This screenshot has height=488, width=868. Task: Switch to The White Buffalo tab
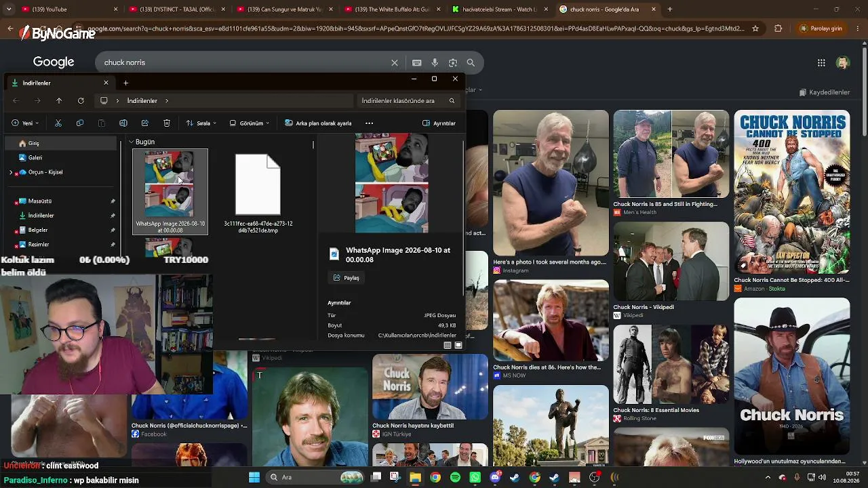click(x=391, y=9)
